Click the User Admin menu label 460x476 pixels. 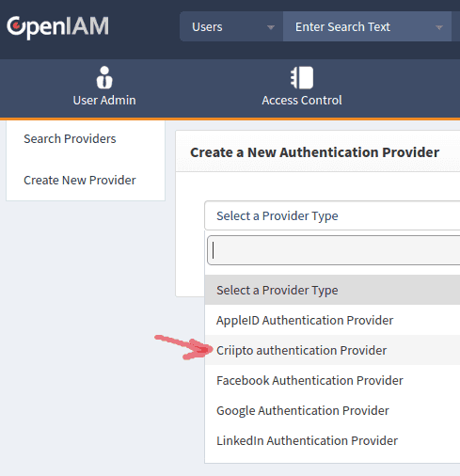click(104, 101)
